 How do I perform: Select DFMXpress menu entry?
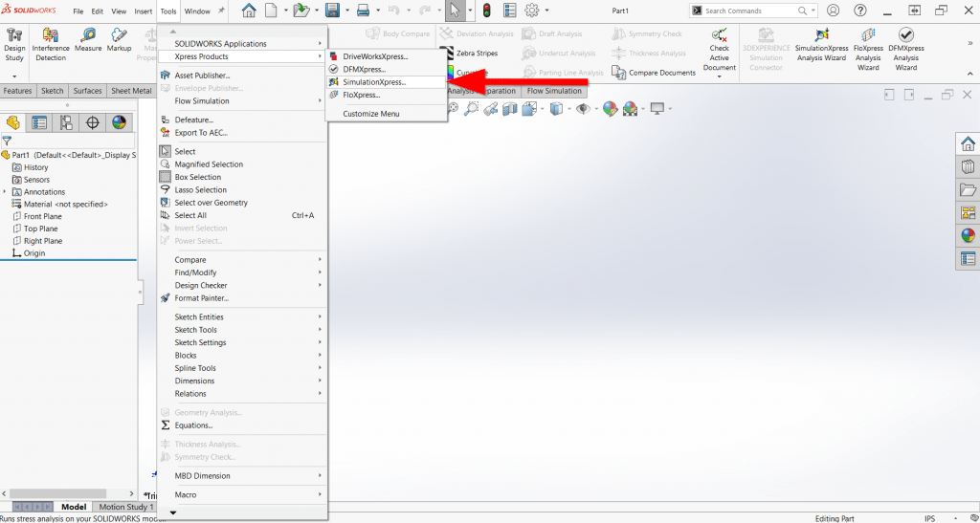click(387, 69)
